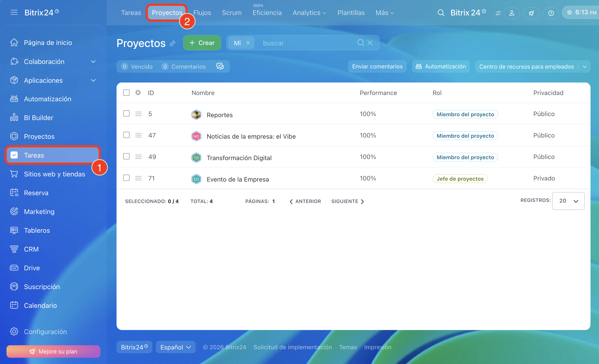This screenshot has height=364, width=599.
Task: Tick the checkbox for Transformación Digital
Action: (126, 156)
